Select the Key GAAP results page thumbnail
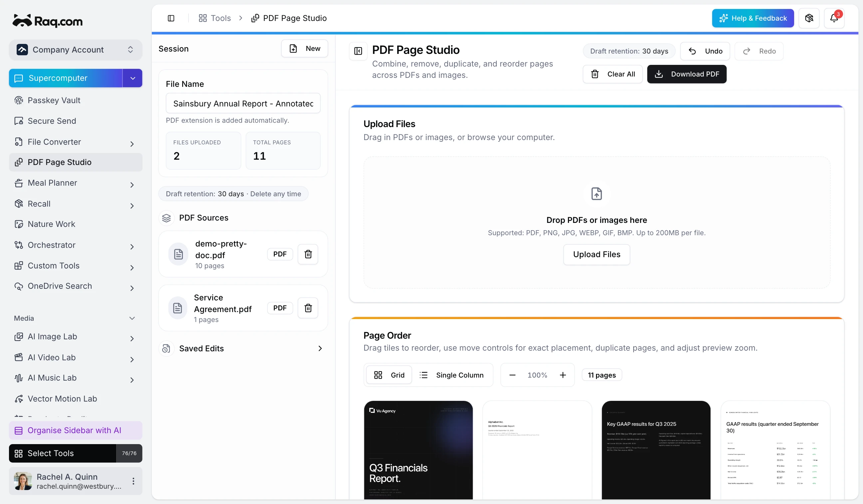This screenshot has height=504, width=863. (656, 450)
